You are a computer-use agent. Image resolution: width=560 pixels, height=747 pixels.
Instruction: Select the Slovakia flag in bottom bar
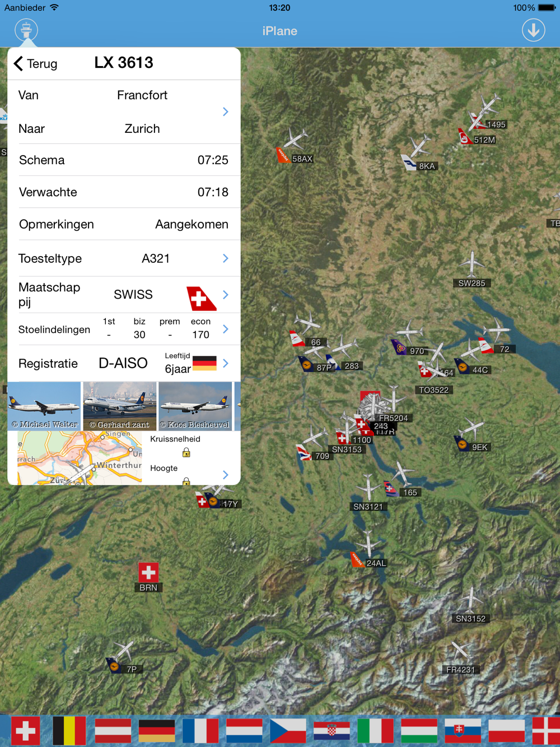pos(463,731)
